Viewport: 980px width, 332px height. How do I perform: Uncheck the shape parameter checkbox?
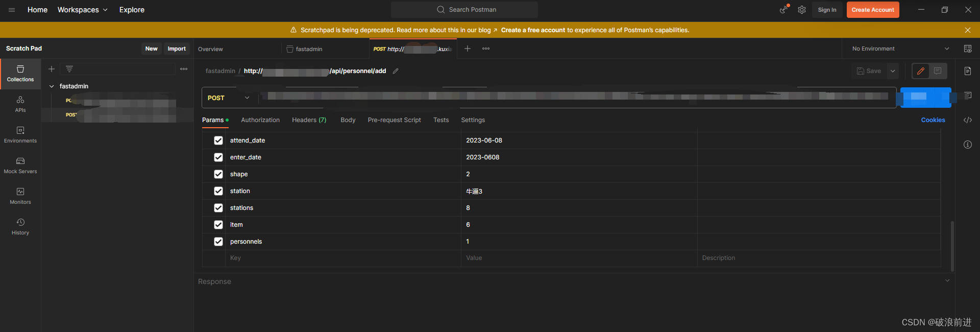(x=218, y=174)
